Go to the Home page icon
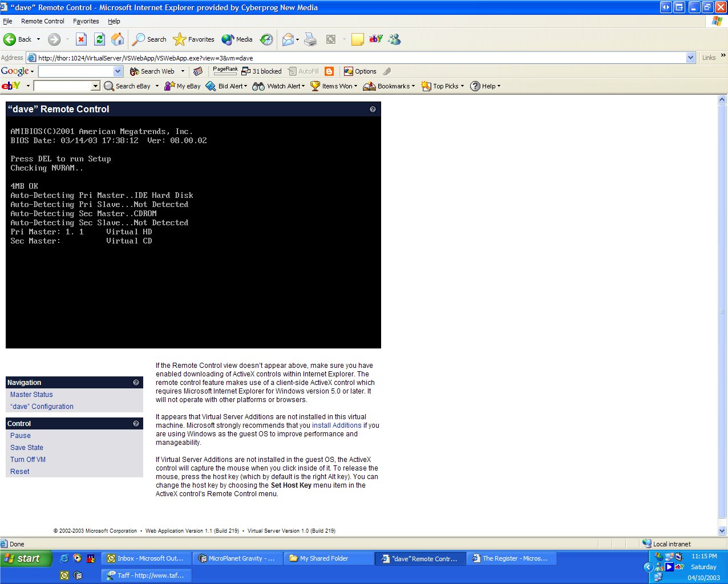This screenshot has width=728, height=584. pos(118,39)
